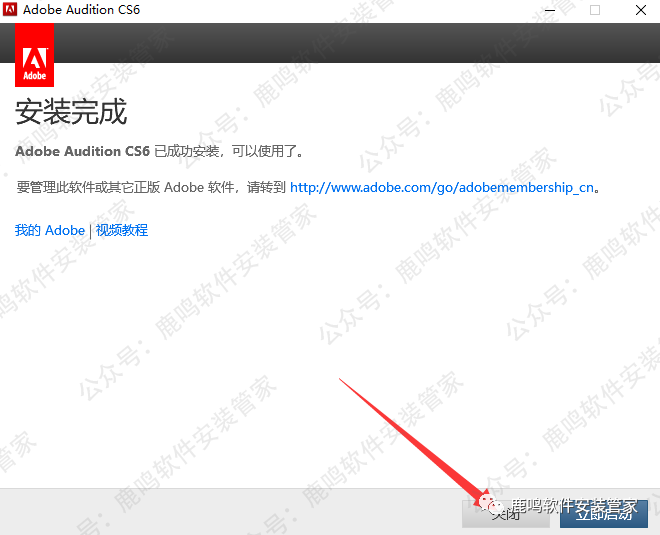Viewport: 660px width, 535px height.
Task: Click the 安装完成 heading text
Action: click(x=71, y=112)
